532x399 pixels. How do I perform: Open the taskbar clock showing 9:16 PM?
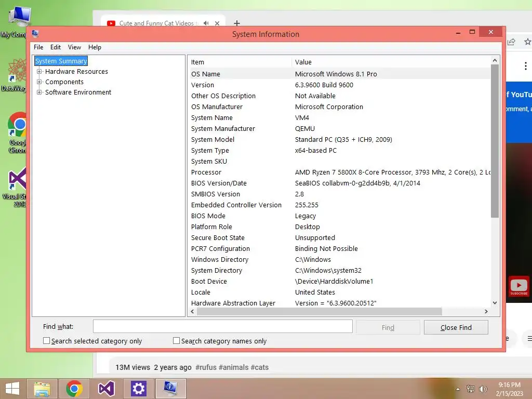coord(509,389)
